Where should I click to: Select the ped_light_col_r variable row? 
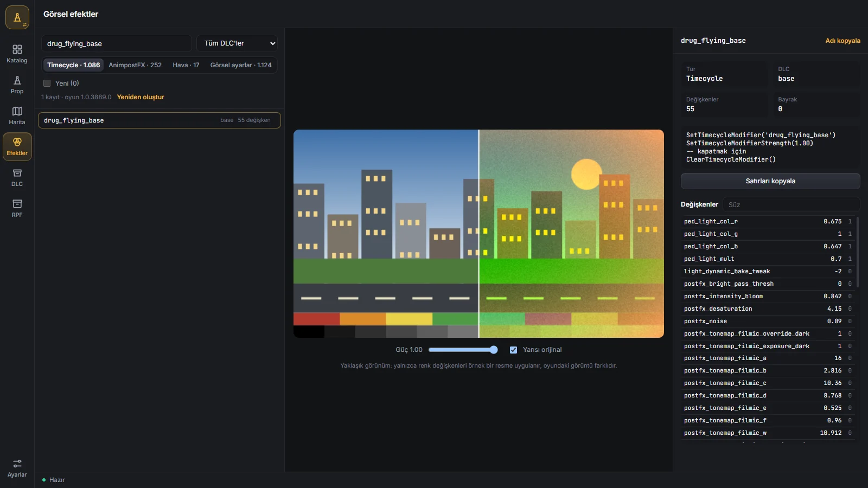(768, 221)
